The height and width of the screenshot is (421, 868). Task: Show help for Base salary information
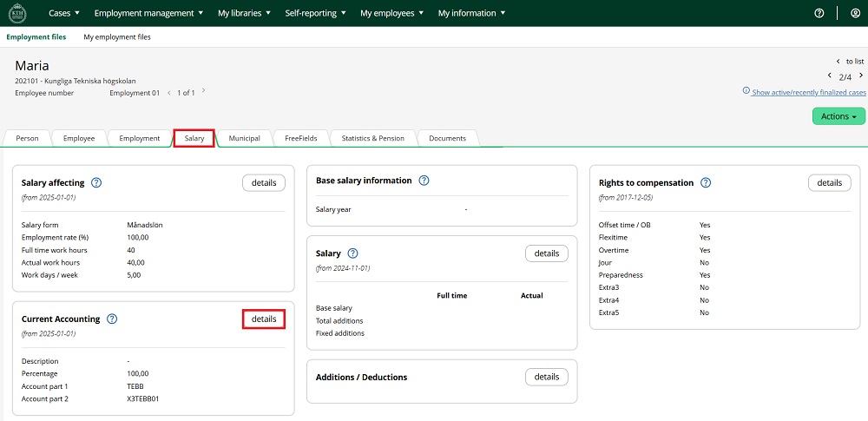click(424, 181)
